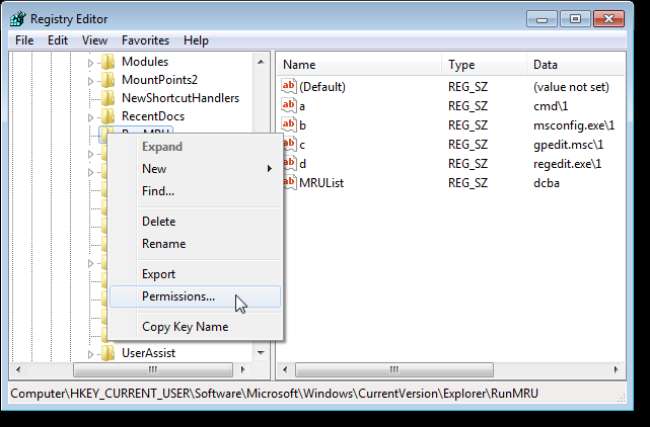This screenshot has height=427, width=650.
Task: Click the (value not set) data cell
Action: pos(571,87)
